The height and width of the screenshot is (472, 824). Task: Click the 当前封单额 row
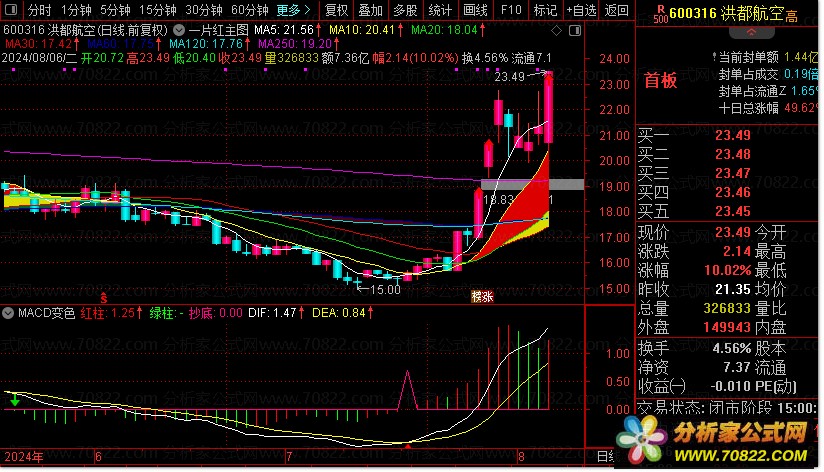tap(765, 57)
